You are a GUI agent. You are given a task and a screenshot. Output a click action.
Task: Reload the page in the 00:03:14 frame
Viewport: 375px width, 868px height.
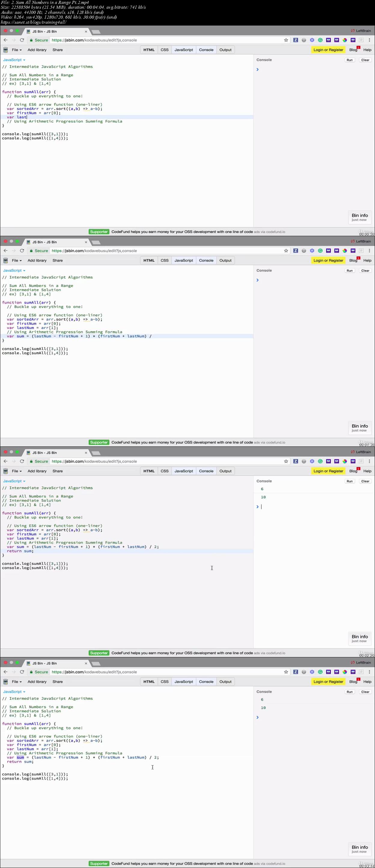pos(22,672)
